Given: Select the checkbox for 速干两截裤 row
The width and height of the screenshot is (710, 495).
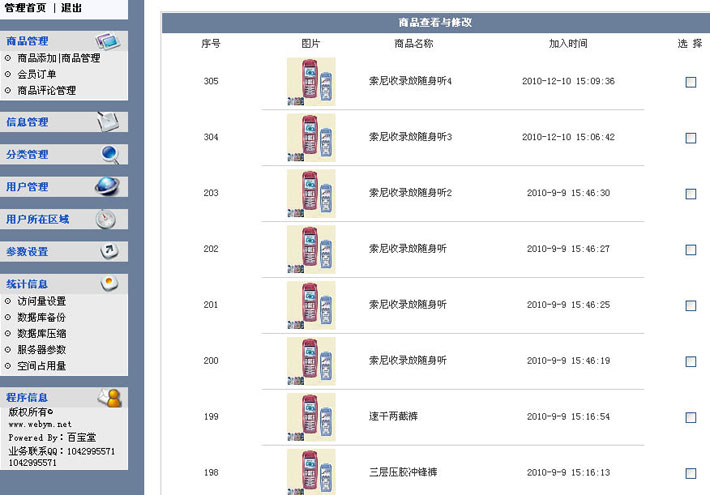Looking at the screenshot, I should pos(691,418).
